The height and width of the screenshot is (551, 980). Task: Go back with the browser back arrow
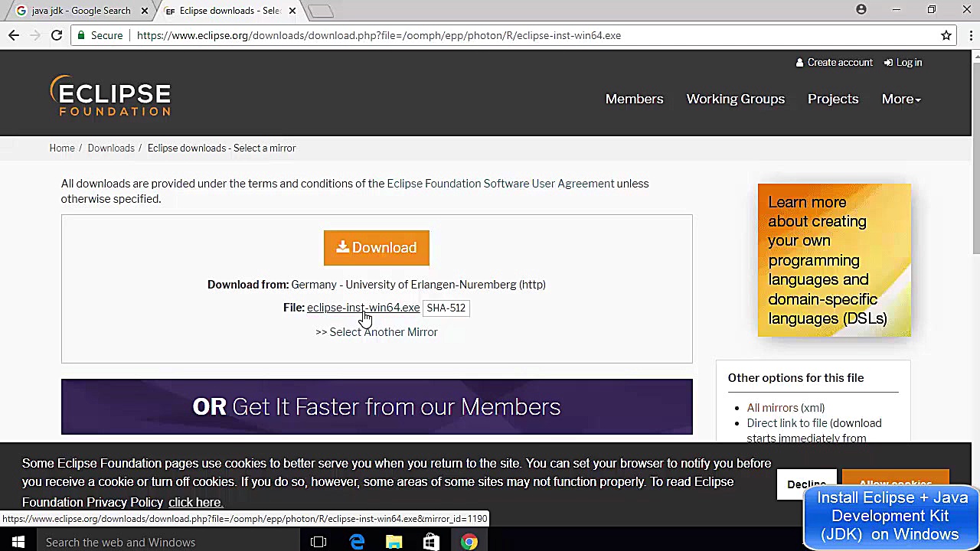14,35
